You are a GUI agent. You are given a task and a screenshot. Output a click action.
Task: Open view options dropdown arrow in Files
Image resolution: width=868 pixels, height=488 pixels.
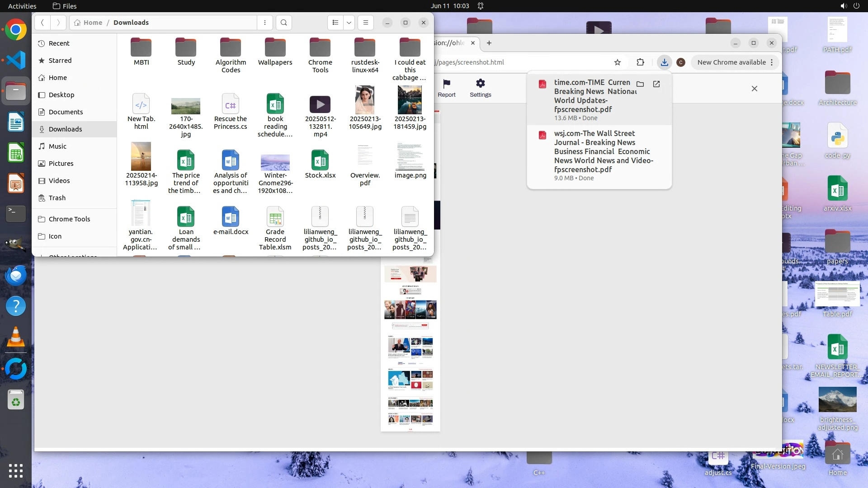pyautogui.click(x=349, y=23)
